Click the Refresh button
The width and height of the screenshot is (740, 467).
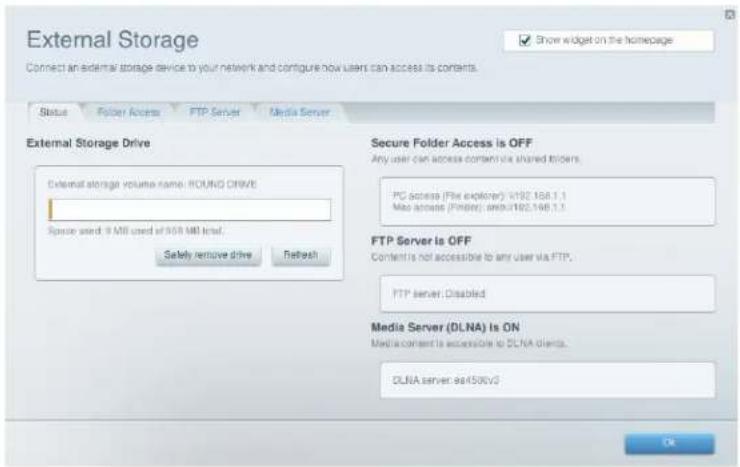(301, 255)
